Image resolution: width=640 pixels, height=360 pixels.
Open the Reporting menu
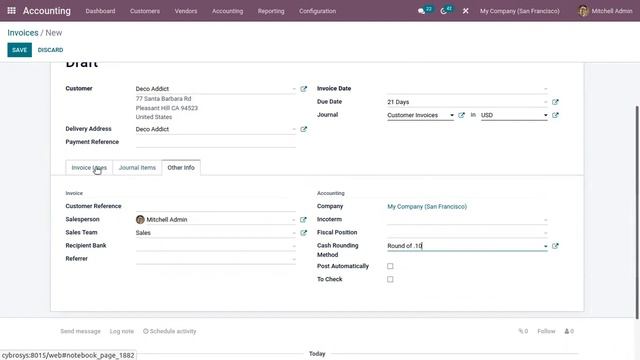[271, 11]
